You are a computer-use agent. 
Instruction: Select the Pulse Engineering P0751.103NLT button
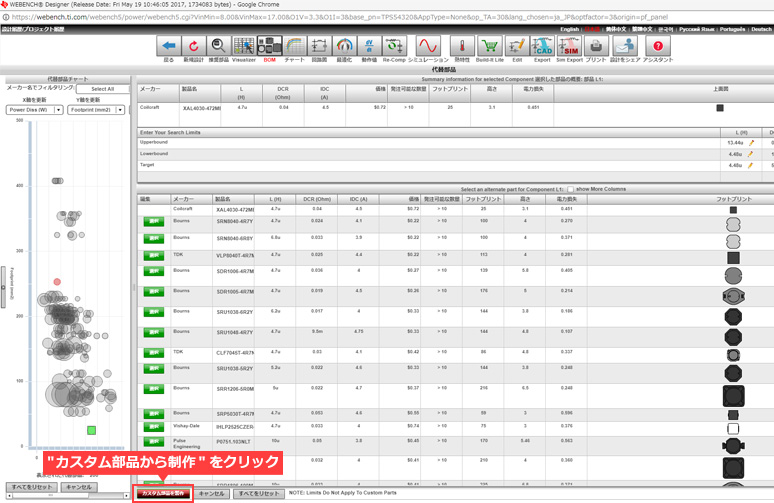(154, 441)
